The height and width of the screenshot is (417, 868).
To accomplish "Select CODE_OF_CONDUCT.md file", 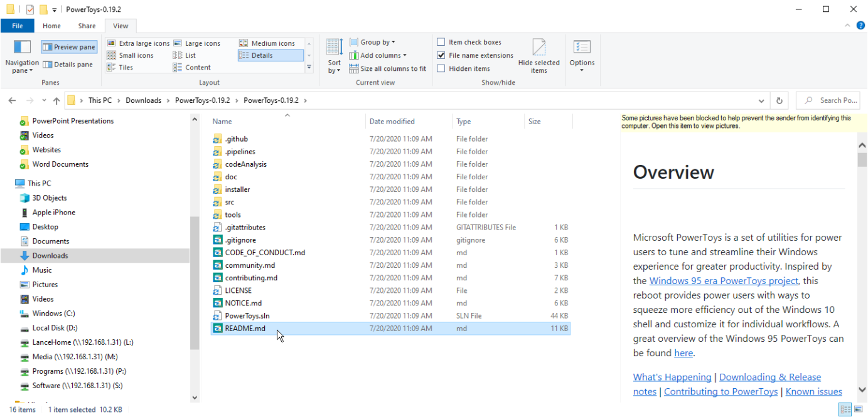I will (x=390, y=253).
